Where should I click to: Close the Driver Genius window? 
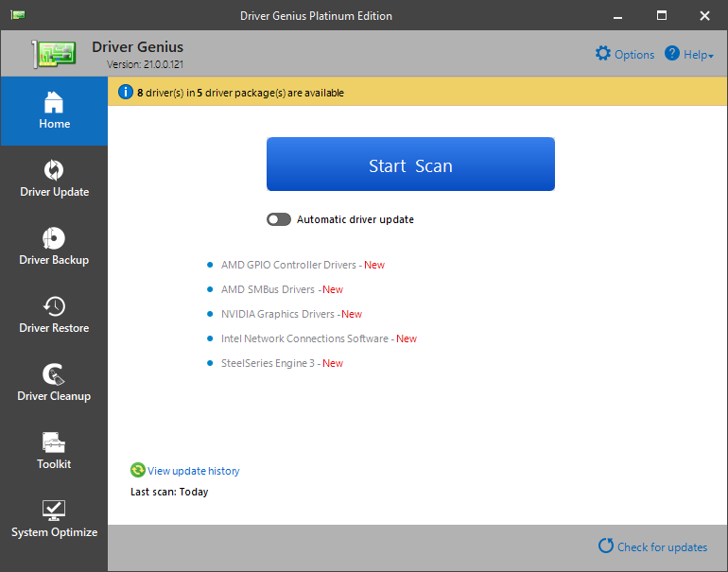click(x=704, y=16)
